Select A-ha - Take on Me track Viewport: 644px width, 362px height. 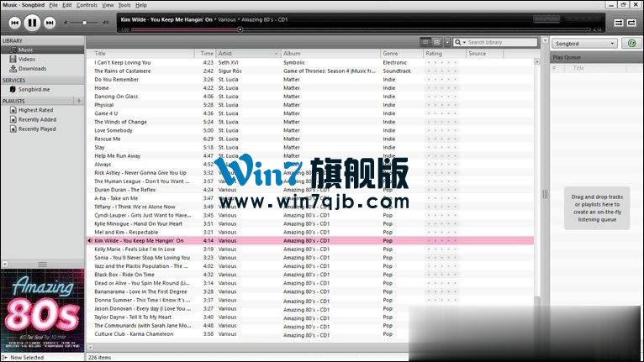[116, 198]
